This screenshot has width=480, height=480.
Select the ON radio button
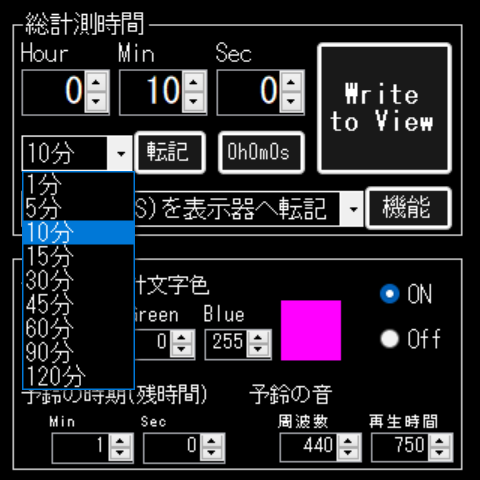tap(389, 294)
